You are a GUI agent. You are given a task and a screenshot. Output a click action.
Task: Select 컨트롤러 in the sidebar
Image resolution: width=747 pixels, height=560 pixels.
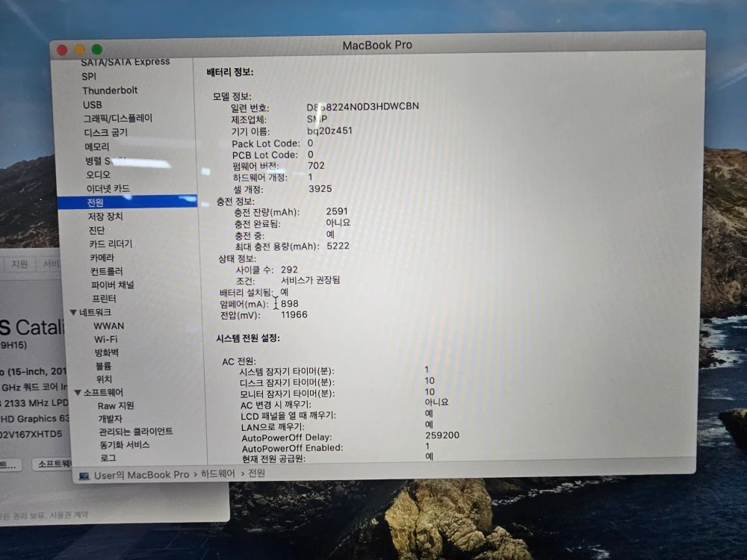pyautogui.click(x=107, y=271)
